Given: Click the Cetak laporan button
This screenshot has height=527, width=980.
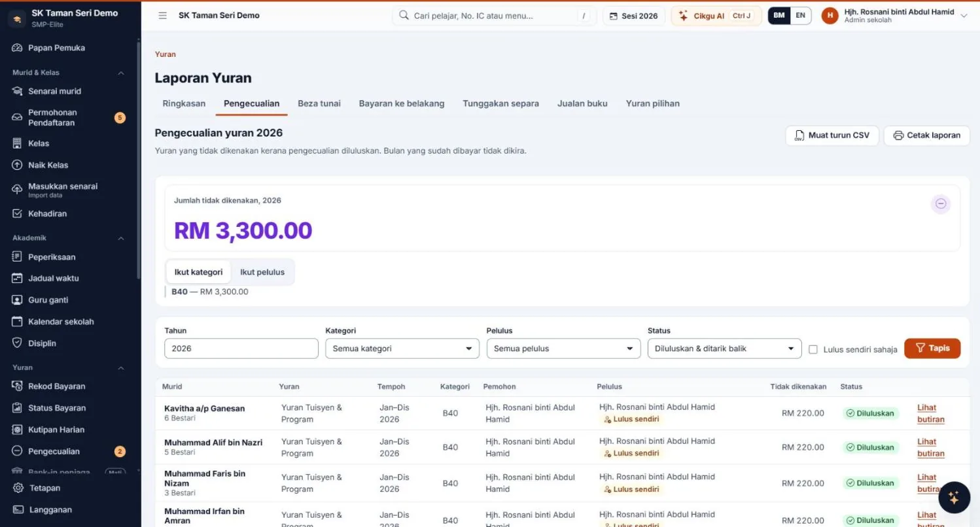Looking at the screenshot, I should point(927,135).
